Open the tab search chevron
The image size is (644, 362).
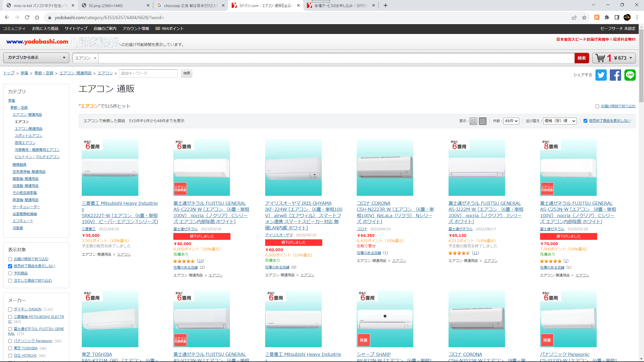[593, 5]
